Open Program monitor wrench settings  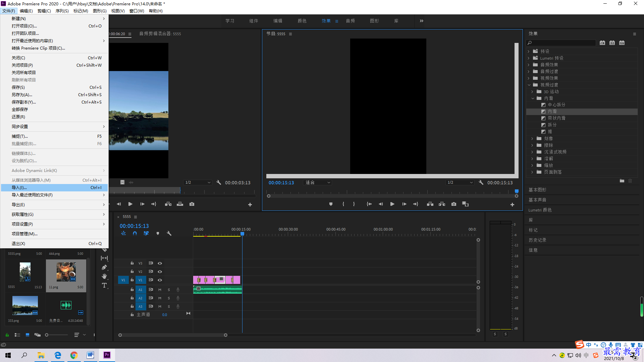click(x=481, y=183)
